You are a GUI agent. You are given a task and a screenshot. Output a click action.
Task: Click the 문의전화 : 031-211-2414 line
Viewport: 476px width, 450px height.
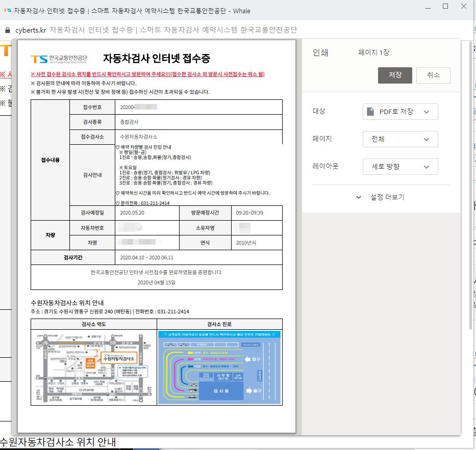tap(143, 203)
